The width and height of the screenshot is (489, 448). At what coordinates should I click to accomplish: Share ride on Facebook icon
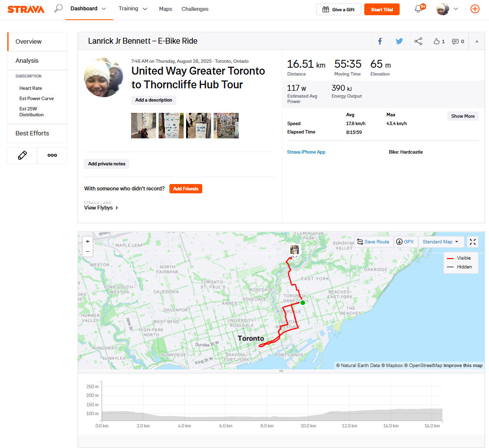(x=380, y=41)
